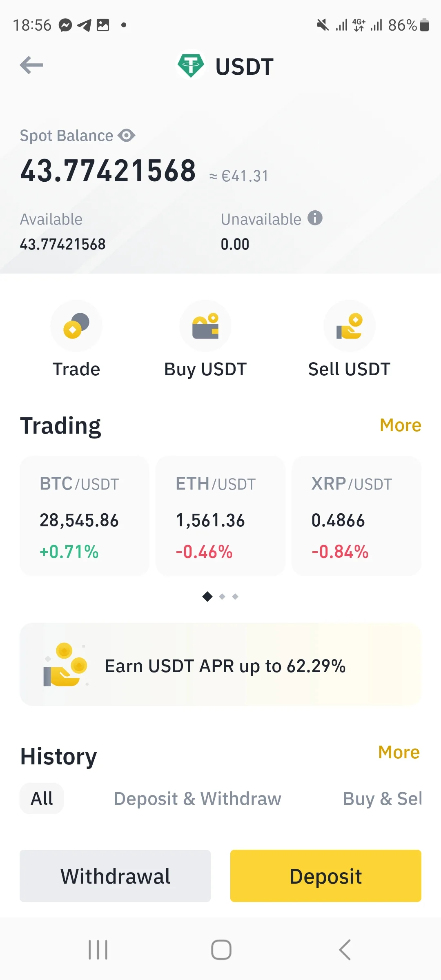Image resolution: width=441 pixels, height=980 pixels.
Task: Tap the Sell USDT hand icon
Action: [x=349, y=326]
